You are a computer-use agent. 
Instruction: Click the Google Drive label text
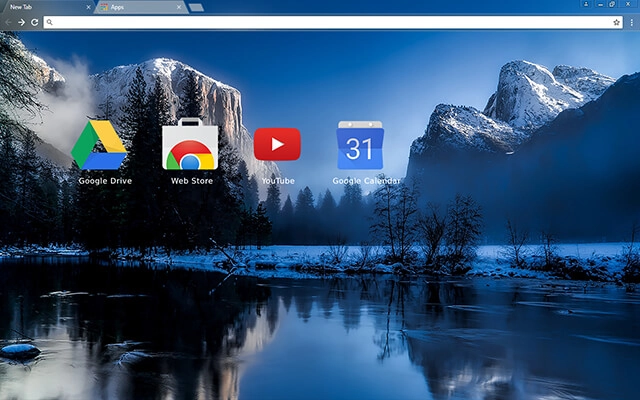point(105,181)
